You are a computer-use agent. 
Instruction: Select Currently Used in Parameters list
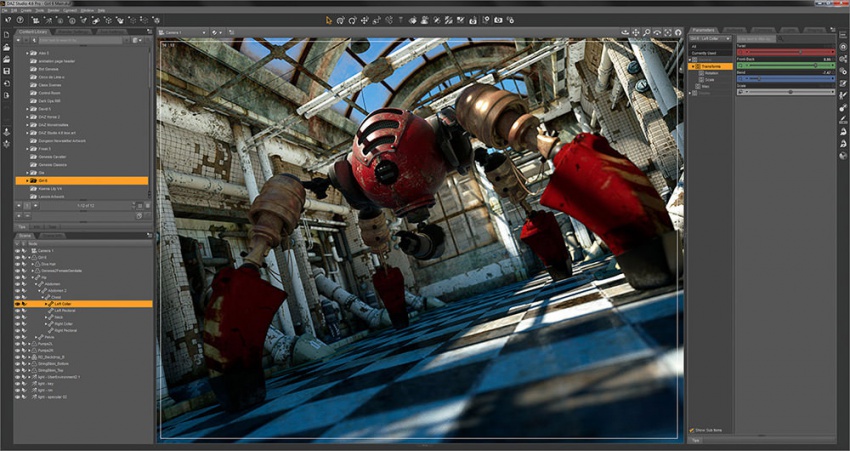coord(706,52)
